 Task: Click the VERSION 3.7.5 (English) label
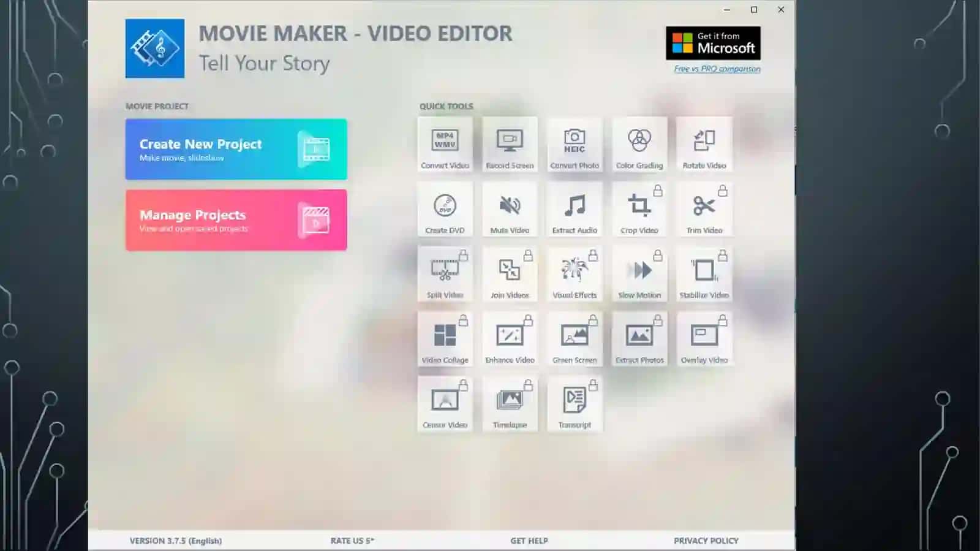click(176, 541)
